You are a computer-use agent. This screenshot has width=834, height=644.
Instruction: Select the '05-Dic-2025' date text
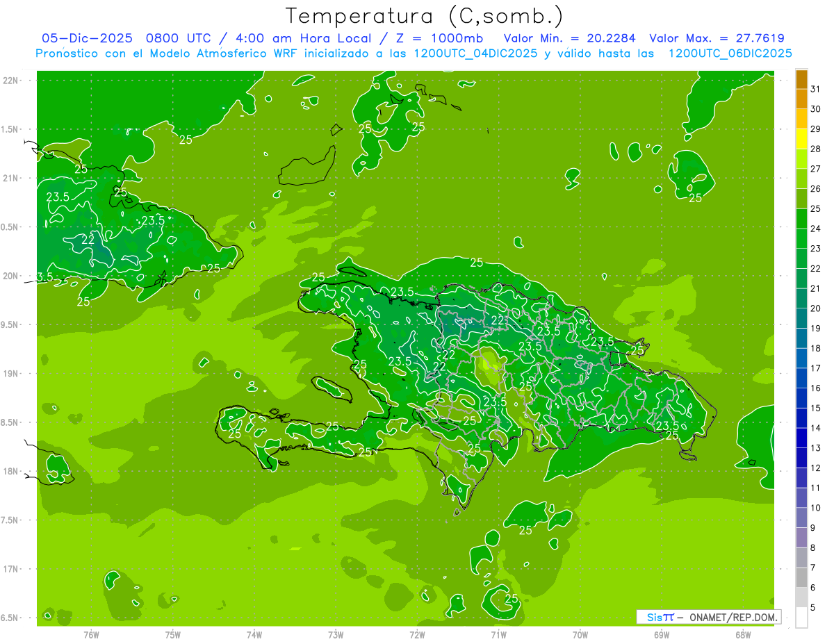click(88, 38)
